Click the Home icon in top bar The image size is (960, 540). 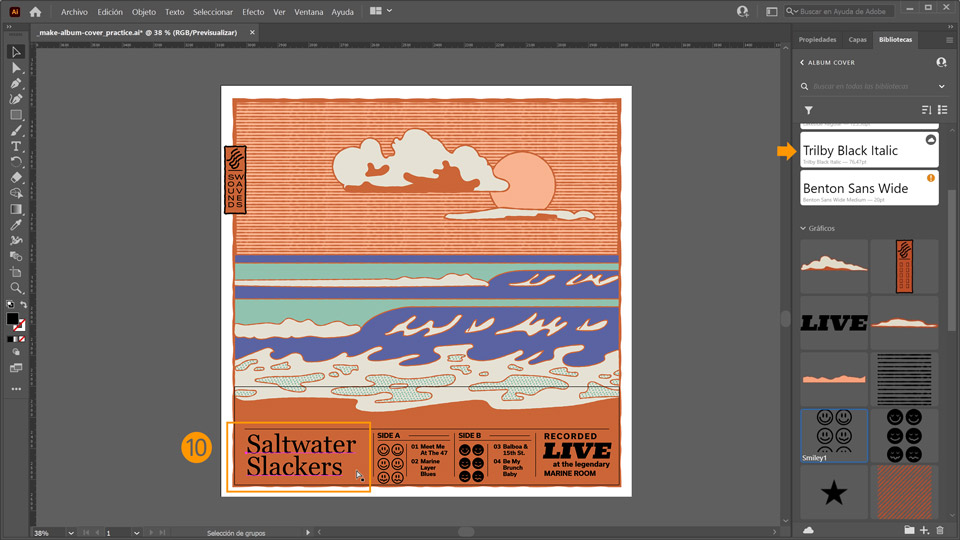point(35,12)
